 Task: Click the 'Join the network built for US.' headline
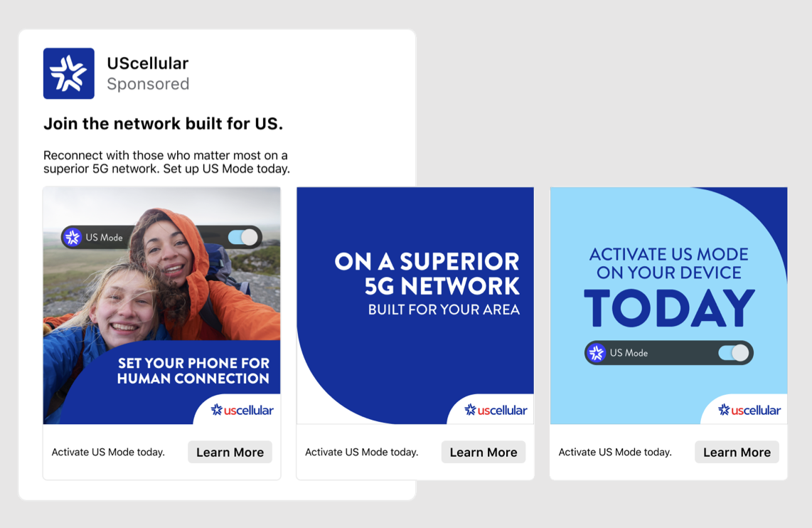[163, 123]
